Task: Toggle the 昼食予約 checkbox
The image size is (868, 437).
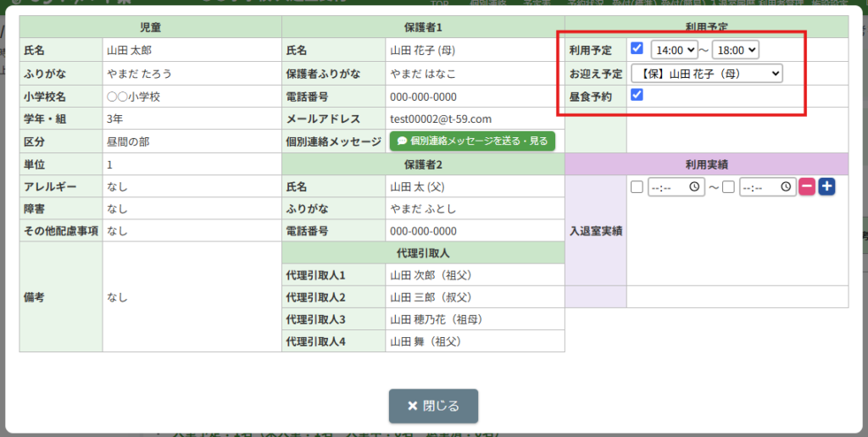Action: [637, 96]
